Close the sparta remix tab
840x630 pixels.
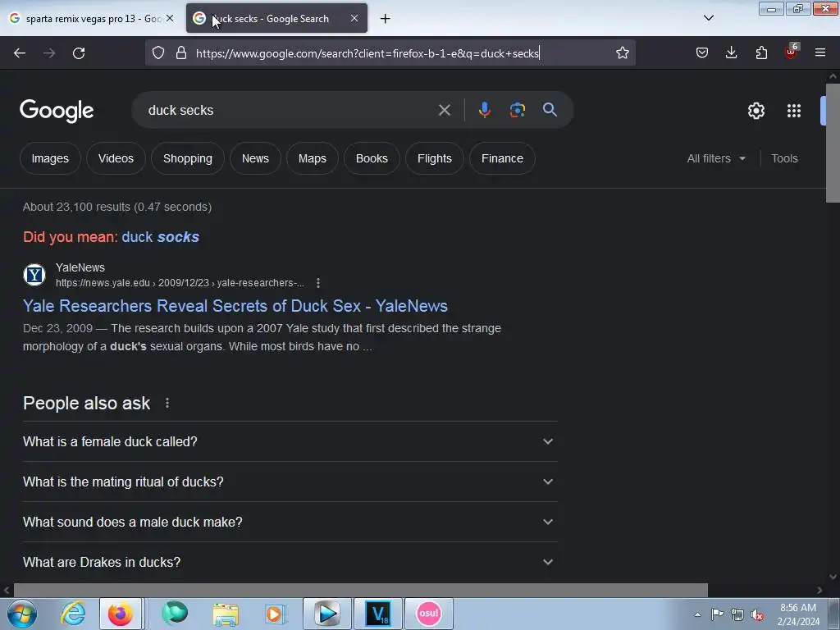coord(170,18)
